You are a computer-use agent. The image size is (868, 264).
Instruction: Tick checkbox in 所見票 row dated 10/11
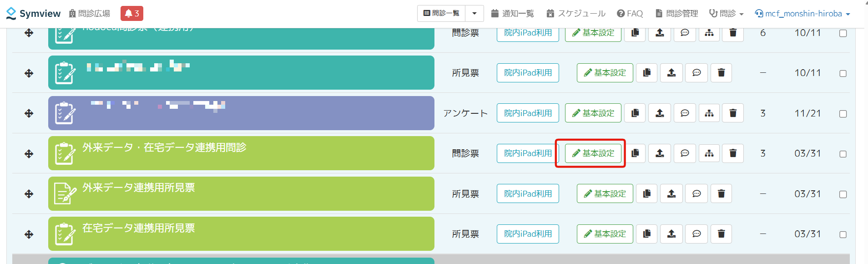843,73
